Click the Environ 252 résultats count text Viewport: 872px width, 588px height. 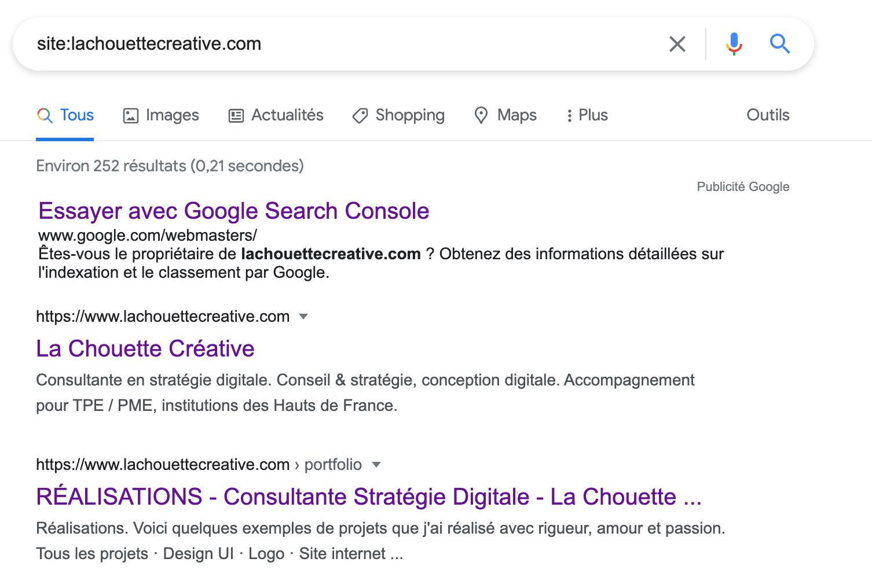click(170, 166)
